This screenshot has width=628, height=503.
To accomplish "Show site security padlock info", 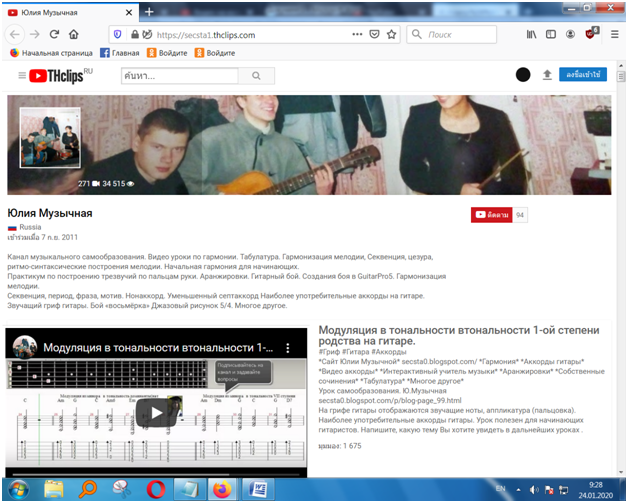I will click(x=135, y=35).
